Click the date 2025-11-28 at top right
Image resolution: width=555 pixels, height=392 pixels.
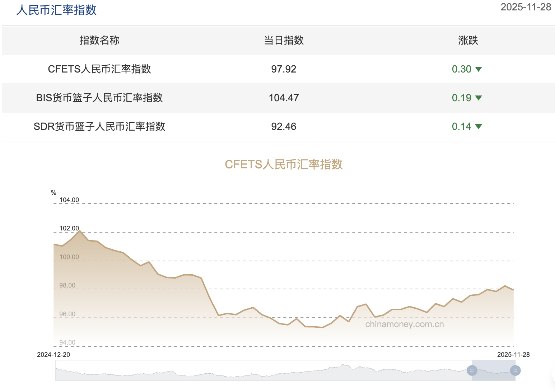pyautogui.click(x=526, y=7)
